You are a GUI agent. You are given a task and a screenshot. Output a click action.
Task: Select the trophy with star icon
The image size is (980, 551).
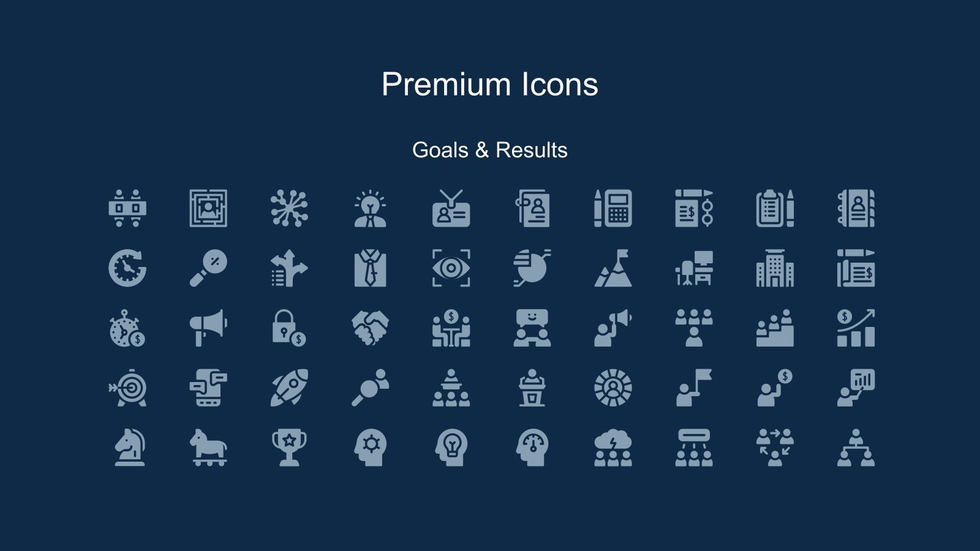pyautogui.click(x=289, y=447)
